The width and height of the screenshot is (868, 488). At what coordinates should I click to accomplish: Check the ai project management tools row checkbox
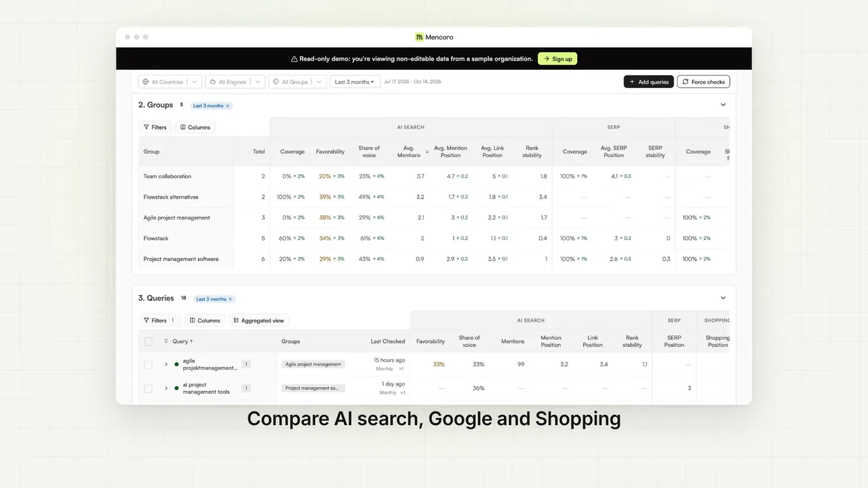pyautogui.click(x=149, y=388)
